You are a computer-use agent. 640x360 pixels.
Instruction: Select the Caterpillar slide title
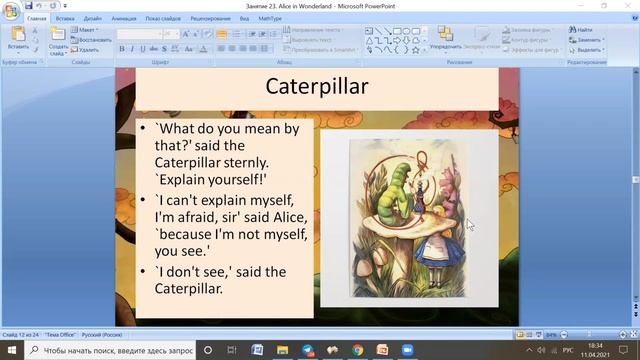(317, 86)
